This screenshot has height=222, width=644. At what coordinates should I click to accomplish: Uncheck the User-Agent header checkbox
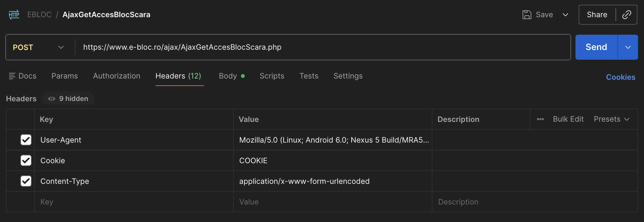point(26,140)
